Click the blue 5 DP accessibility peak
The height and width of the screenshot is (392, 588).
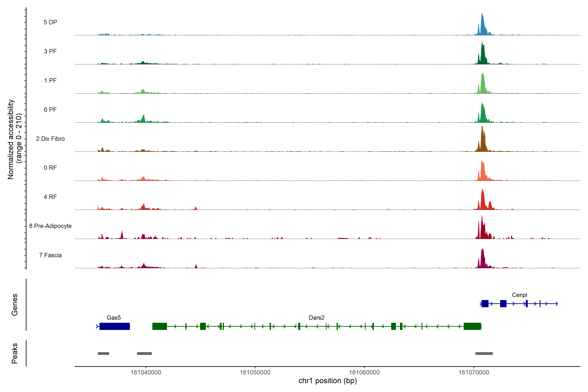point(482,26)
